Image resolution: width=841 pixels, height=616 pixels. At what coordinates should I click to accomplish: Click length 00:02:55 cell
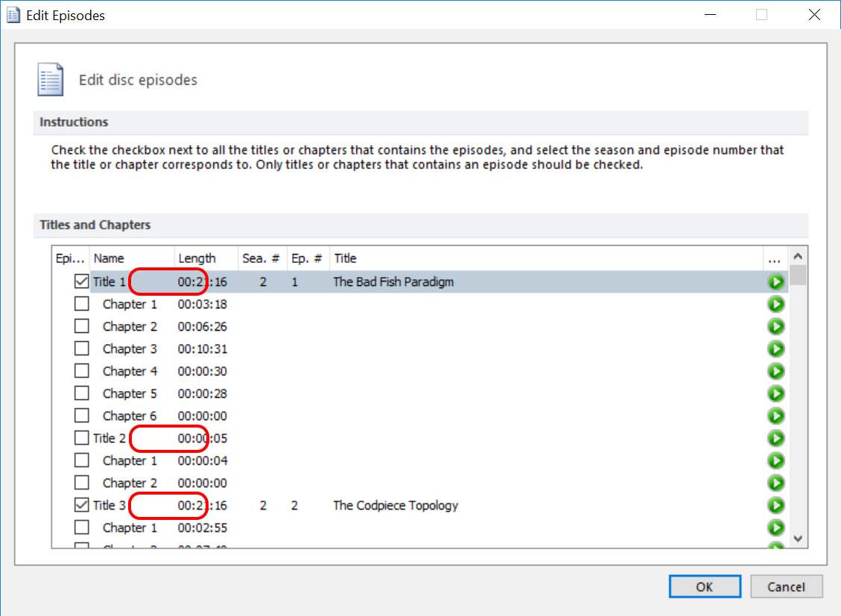[202, 528]
